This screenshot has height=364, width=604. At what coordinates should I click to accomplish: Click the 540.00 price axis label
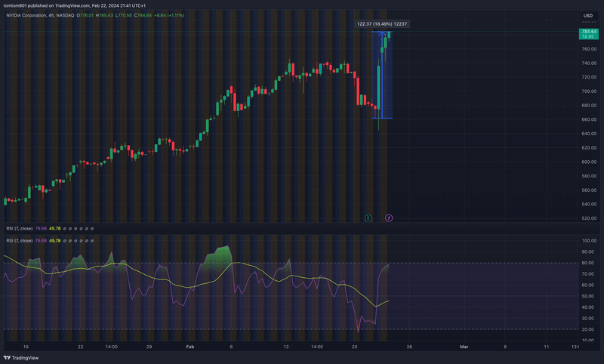[x=590, y=204]
